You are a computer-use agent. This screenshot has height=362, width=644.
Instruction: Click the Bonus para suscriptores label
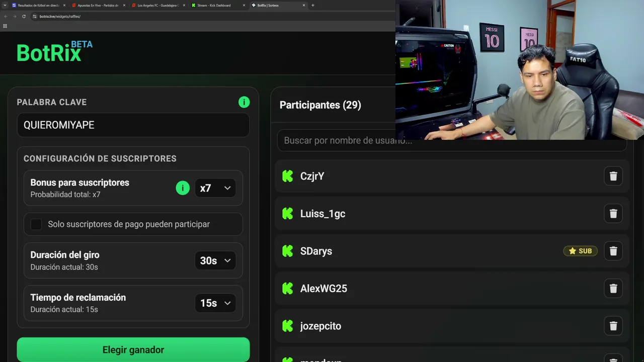[79, 183]
